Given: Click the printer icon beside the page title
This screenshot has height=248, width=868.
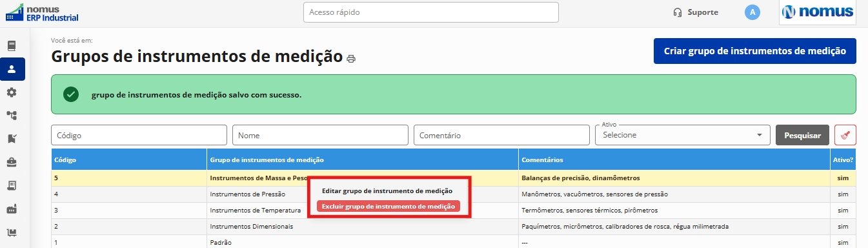Looking at the screenshot, I should coord(351,59).
